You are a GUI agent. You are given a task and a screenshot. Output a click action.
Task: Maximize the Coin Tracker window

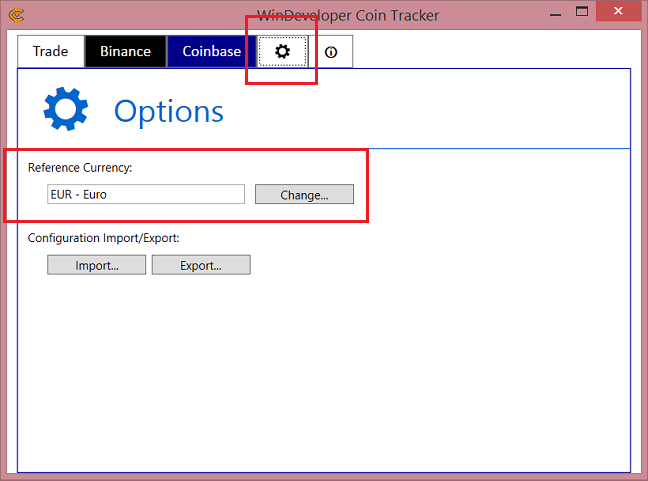(582, 12)
